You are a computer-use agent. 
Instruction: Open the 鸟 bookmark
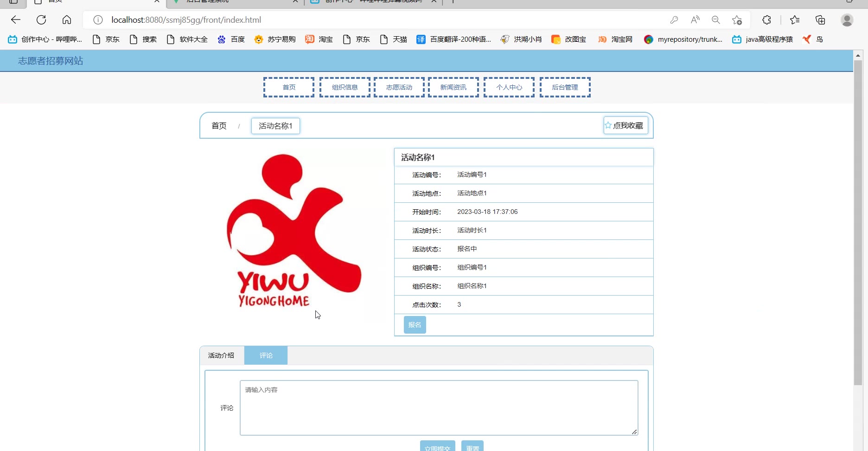(x=813, y=39)
